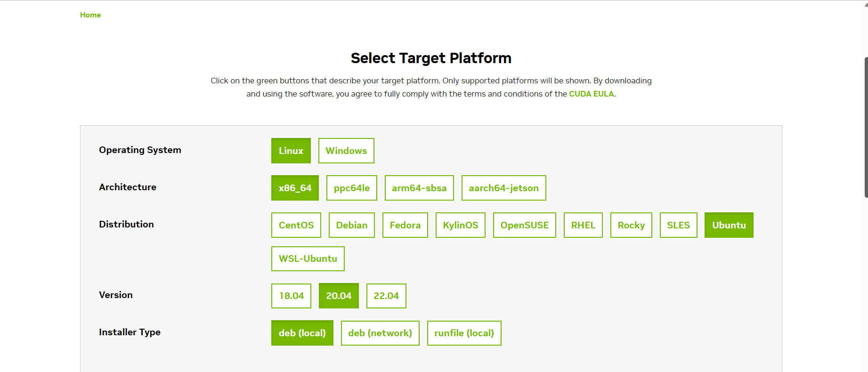This screenshot has height=372, width=868.
Task: Choose the WSL-Ubuntu distribution option
Action: [x=308, y=259]
